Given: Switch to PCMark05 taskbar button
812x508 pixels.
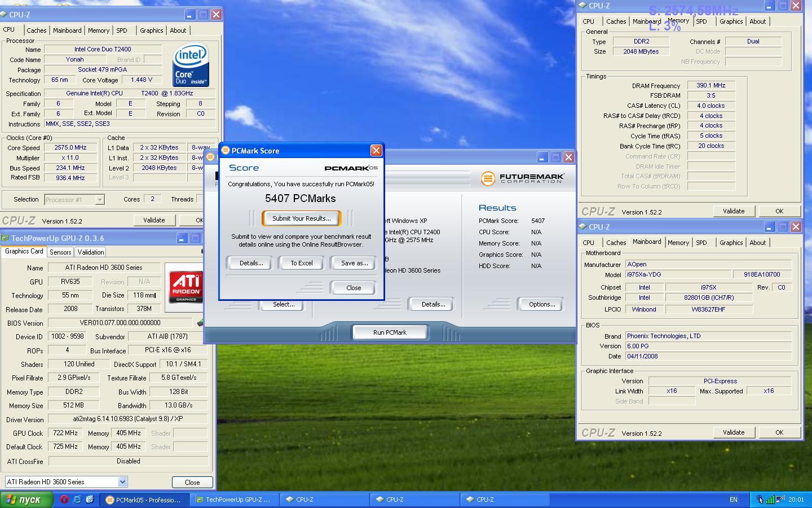Looking at the screenshot, I should [x=144, y=500].
